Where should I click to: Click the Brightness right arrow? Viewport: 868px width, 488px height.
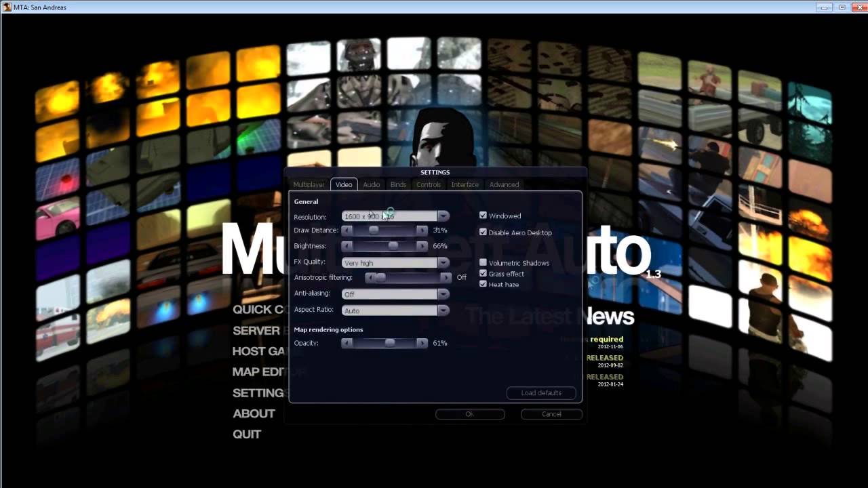pos(422,246)
